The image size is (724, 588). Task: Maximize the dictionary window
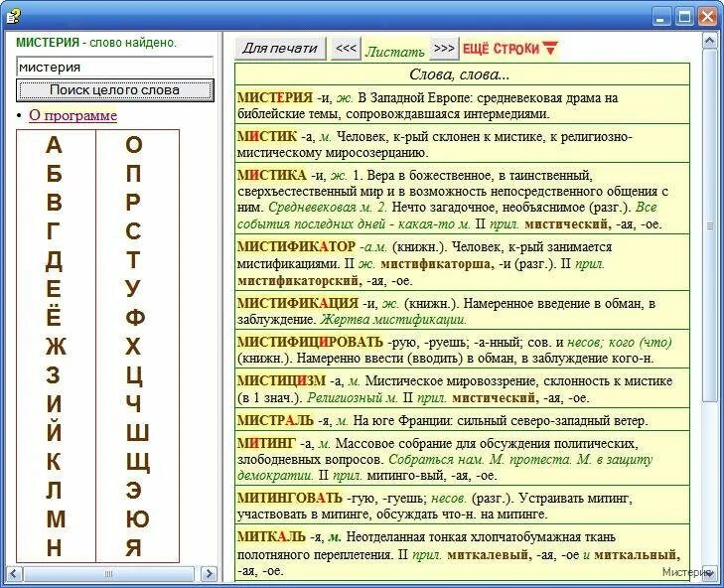pyautogui.click(x=684, y=17)
